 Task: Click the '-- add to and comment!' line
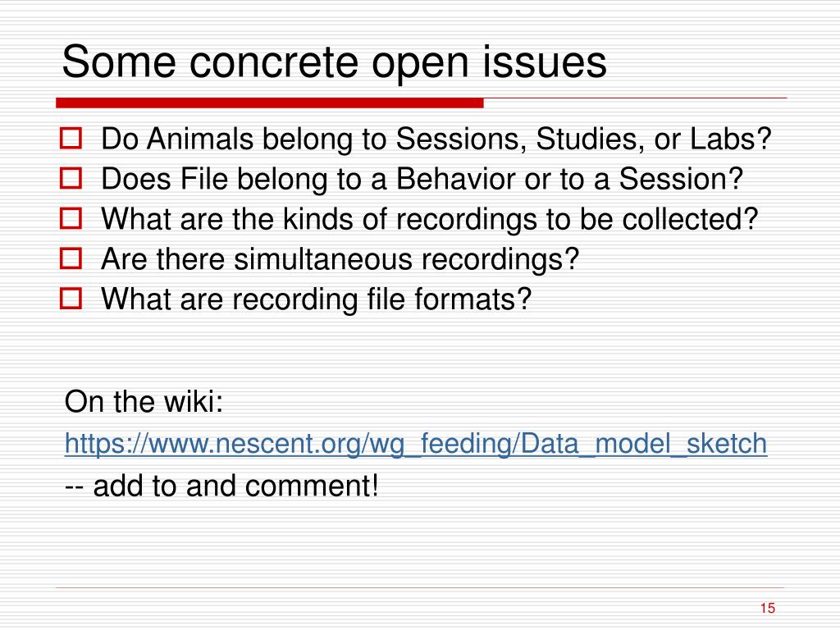(221, 486)
